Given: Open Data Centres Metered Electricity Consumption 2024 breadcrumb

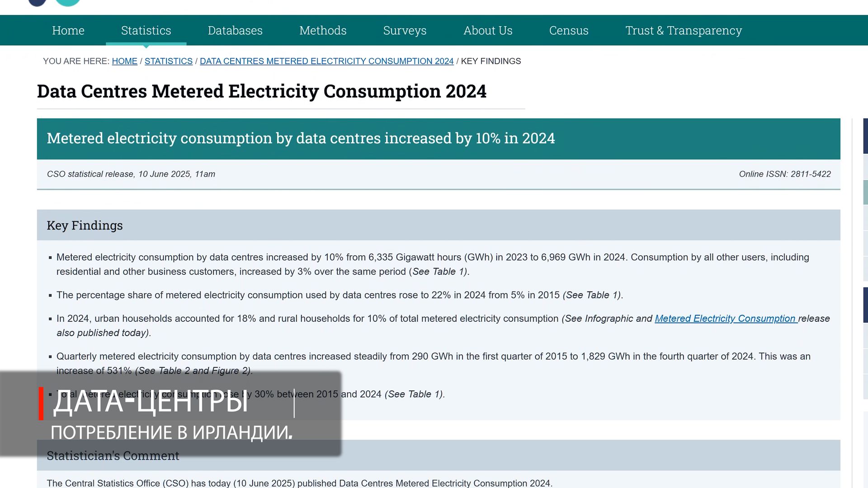Looking at the screenshot, I should (326, 61).
